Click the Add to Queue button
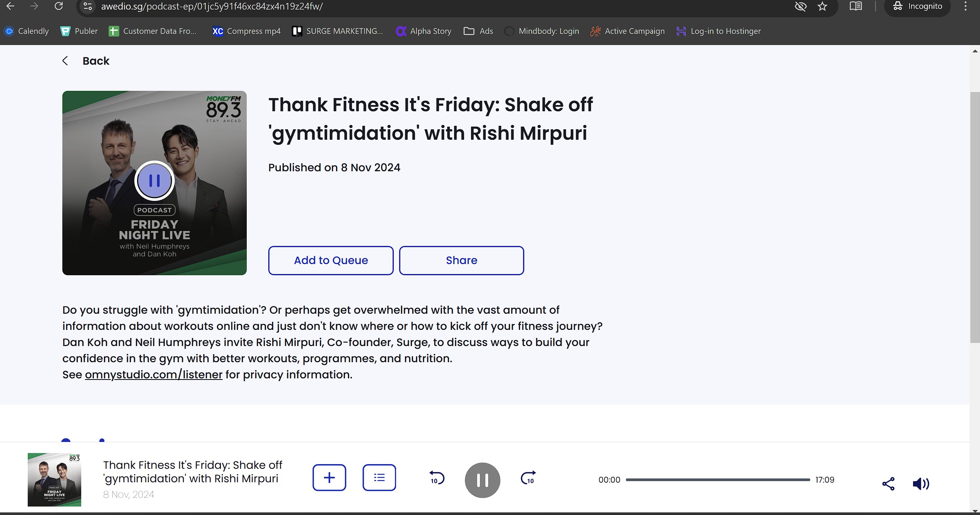This screenshot has width=980, height=515. click(331, 261)
